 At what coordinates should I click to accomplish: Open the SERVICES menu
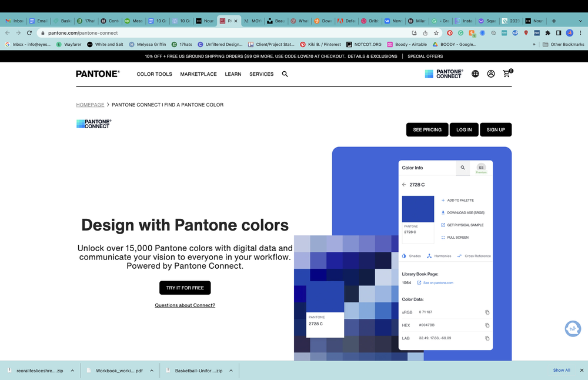tap(262, 74)
